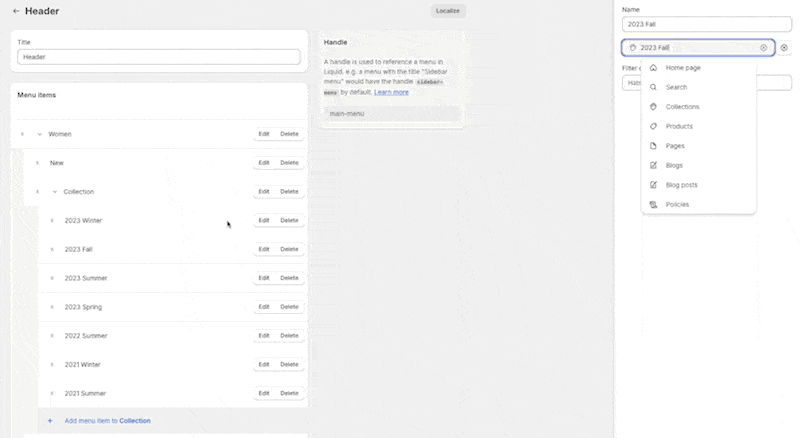The width and height of the screenshot is (800, 438).
Task: Select Blogs from the link options
Action: [675, 165]
